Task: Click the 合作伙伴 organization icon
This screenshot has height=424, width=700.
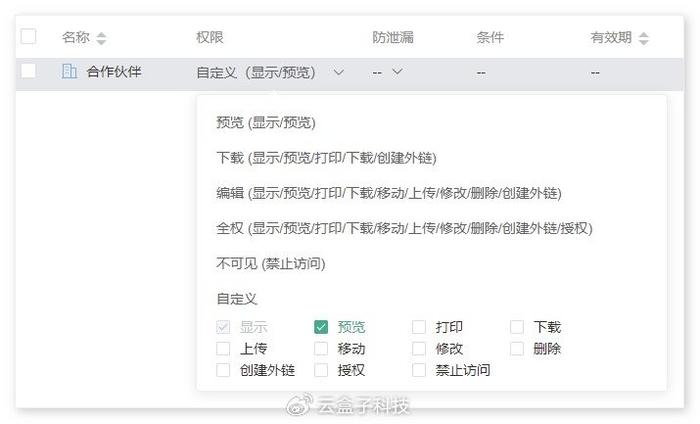Action: click(69, 71)
